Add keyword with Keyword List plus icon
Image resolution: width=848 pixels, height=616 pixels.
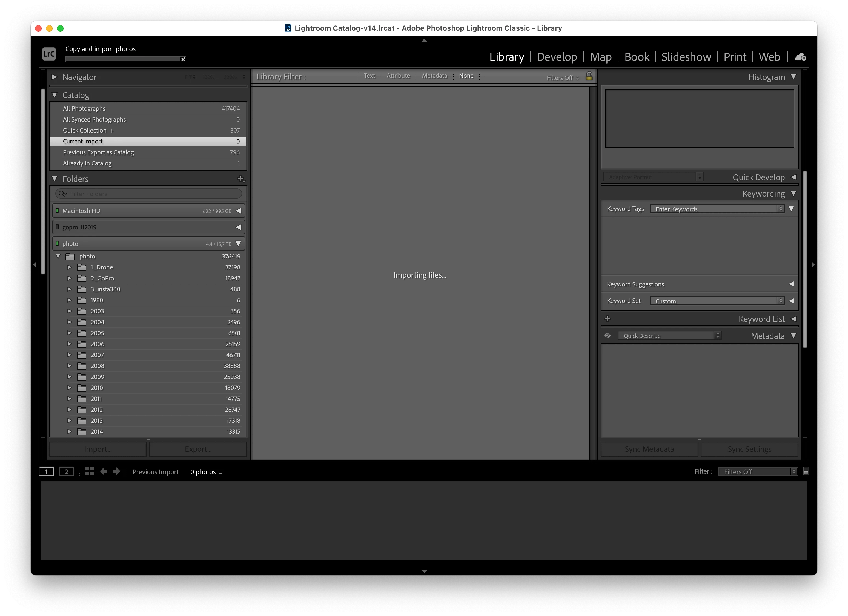(608, 319)
